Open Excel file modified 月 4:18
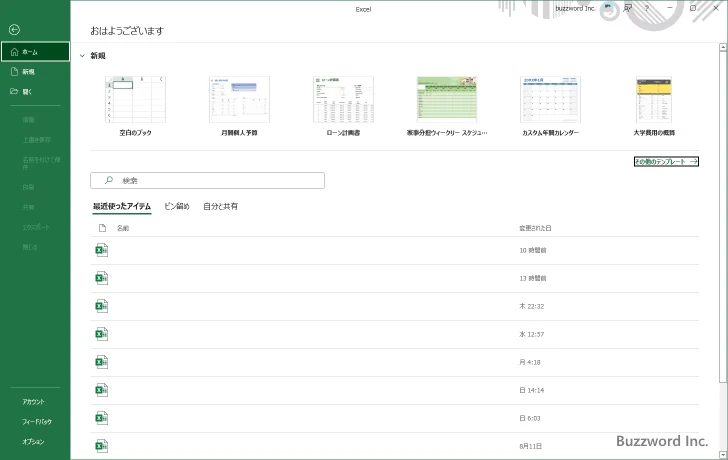This screenshot has height=460, width=728. pyautogui.click(x=395, y=362)
